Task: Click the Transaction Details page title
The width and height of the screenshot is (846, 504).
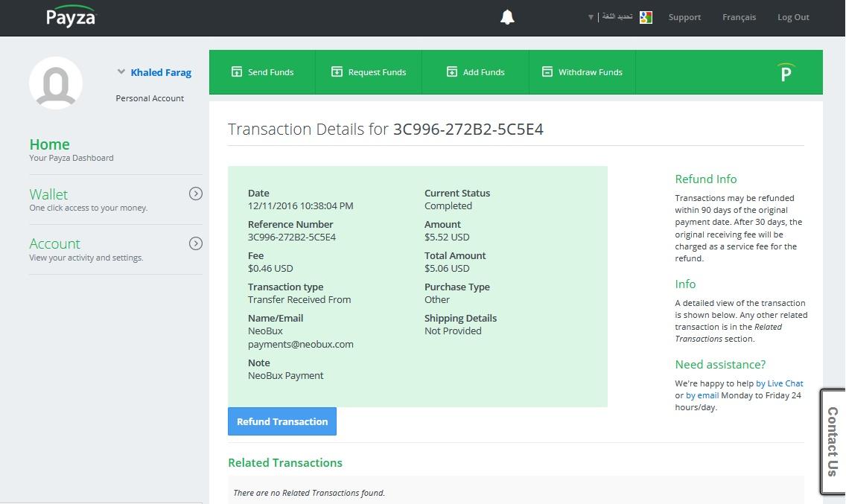Action: pos(386,129)
